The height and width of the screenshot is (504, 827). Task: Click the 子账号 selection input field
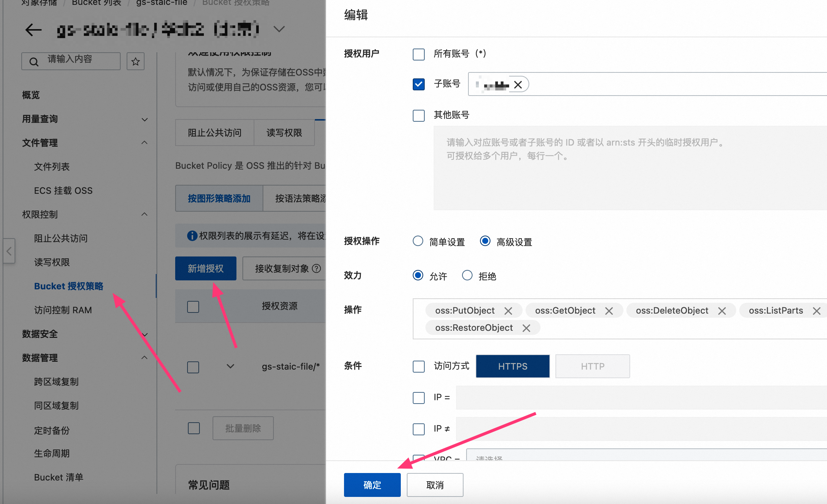click(648, 84)
